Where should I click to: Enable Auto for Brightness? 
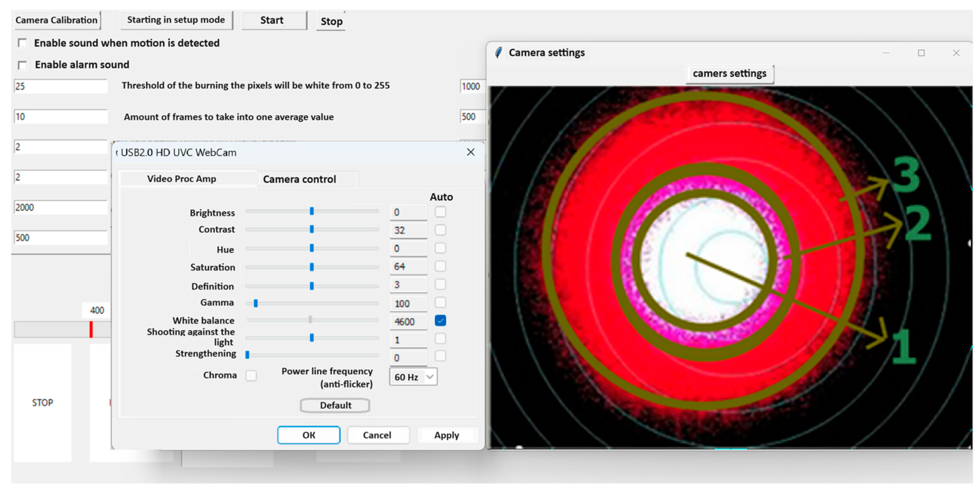440,212
